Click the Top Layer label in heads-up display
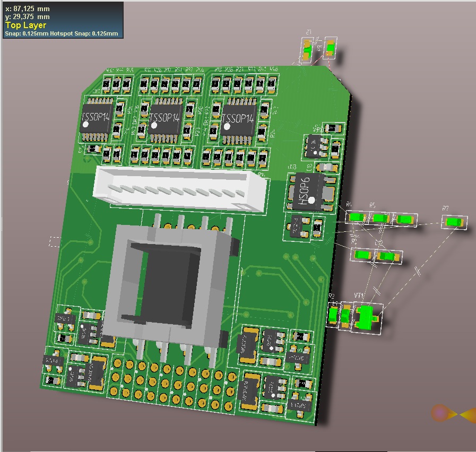The image size is (476, 452). (x=25, y=25)
